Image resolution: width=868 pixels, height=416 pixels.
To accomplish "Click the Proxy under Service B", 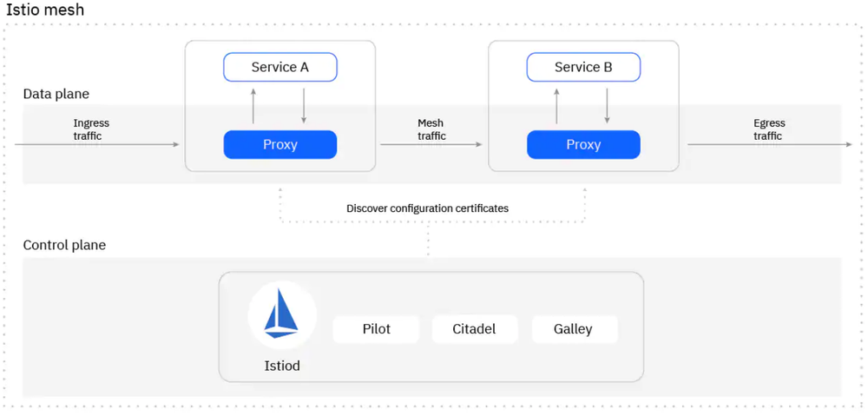I will click(583, 144).
